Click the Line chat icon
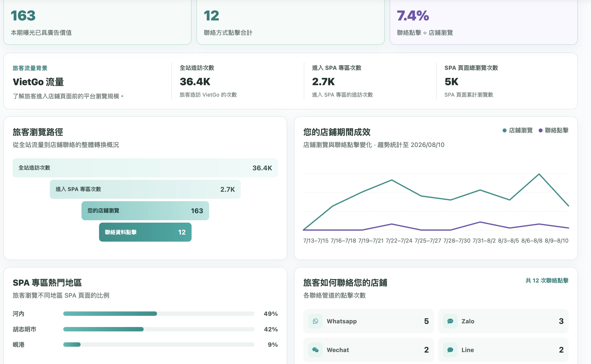Viewport: 591px width, 364px height. pos(450,350)
